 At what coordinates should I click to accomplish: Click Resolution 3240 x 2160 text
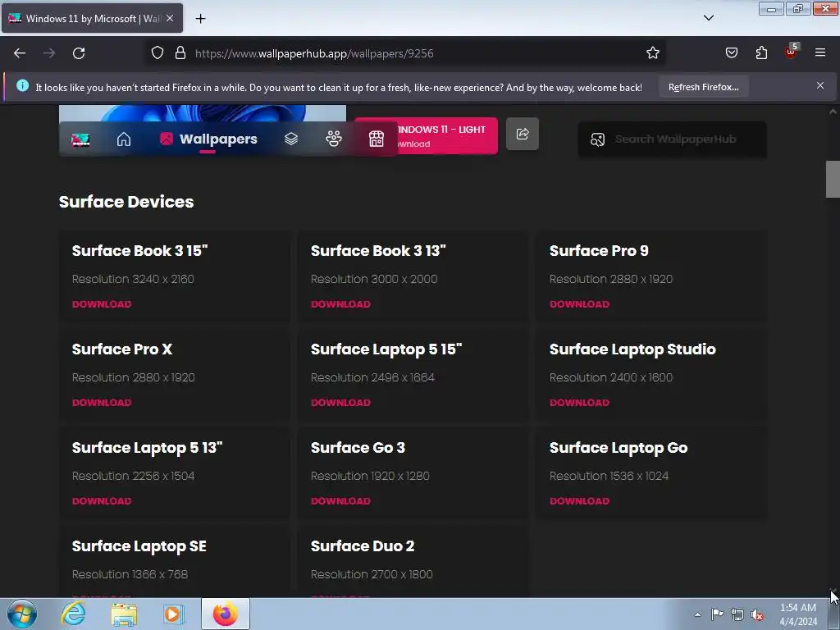133,279
